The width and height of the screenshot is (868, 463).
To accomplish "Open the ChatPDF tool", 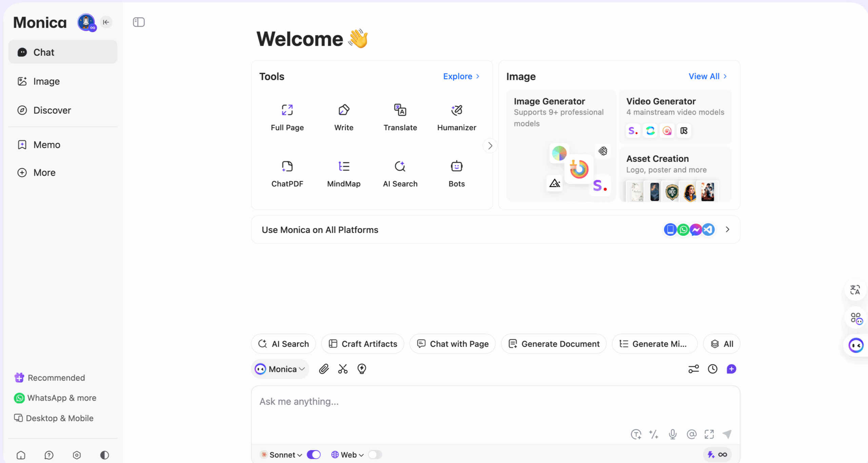I will coord(287,173).
